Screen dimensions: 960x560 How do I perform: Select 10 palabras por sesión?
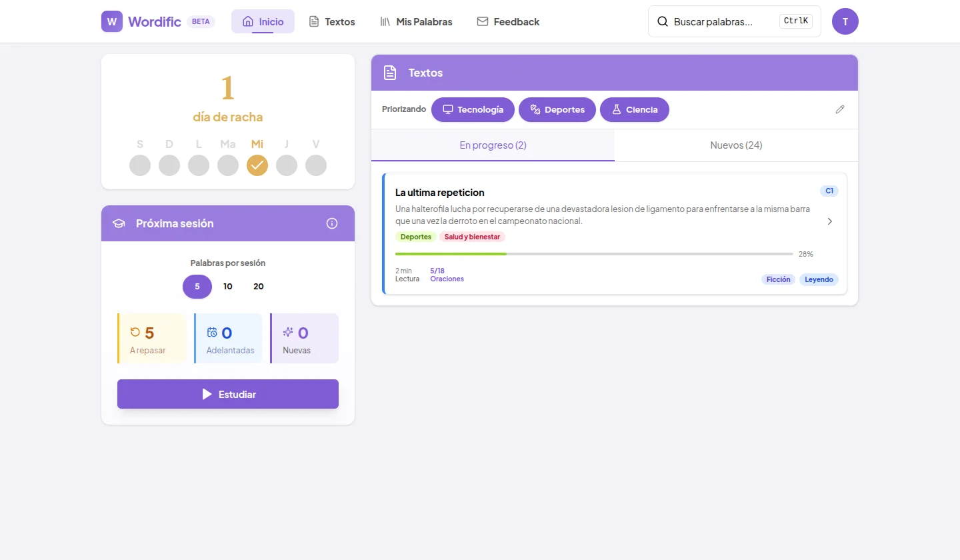227,286
